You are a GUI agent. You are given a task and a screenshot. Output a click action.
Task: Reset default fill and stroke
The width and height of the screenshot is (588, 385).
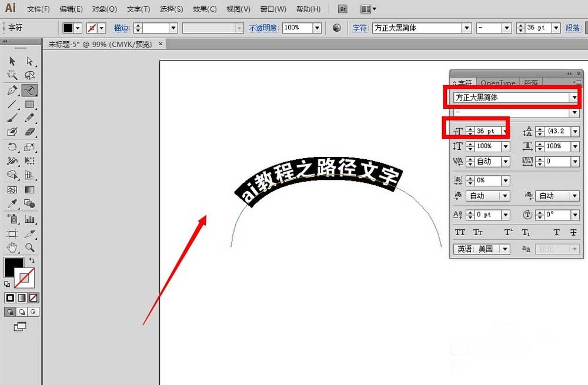[x=6, y=284]
